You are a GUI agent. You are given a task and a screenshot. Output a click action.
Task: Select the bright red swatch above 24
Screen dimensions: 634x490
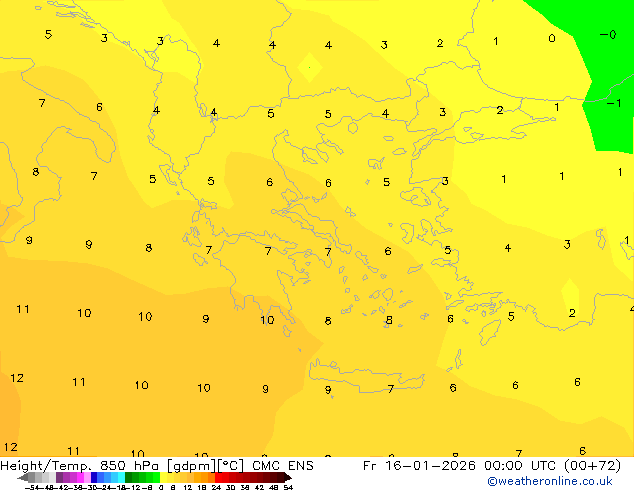218,477
